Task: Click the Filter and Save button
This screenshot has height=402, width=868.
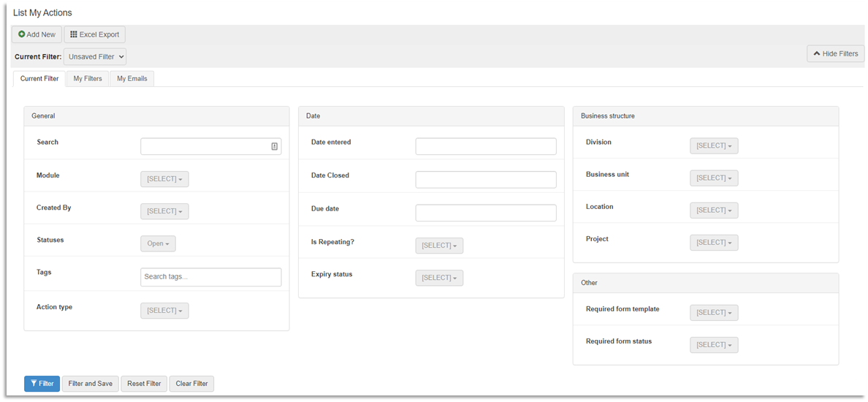Action: (91, 384)
